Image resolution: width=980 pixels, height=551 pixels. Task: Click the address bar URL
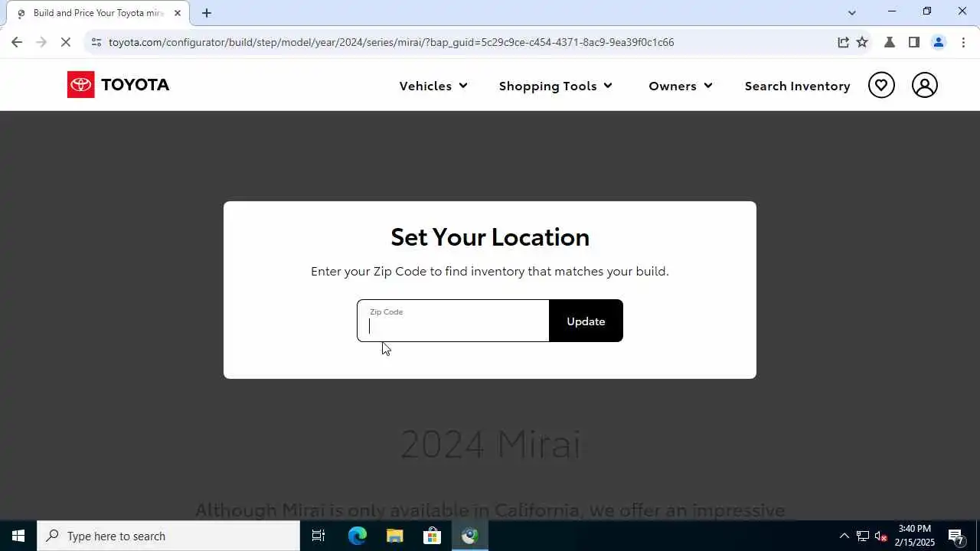pos(391,42)
